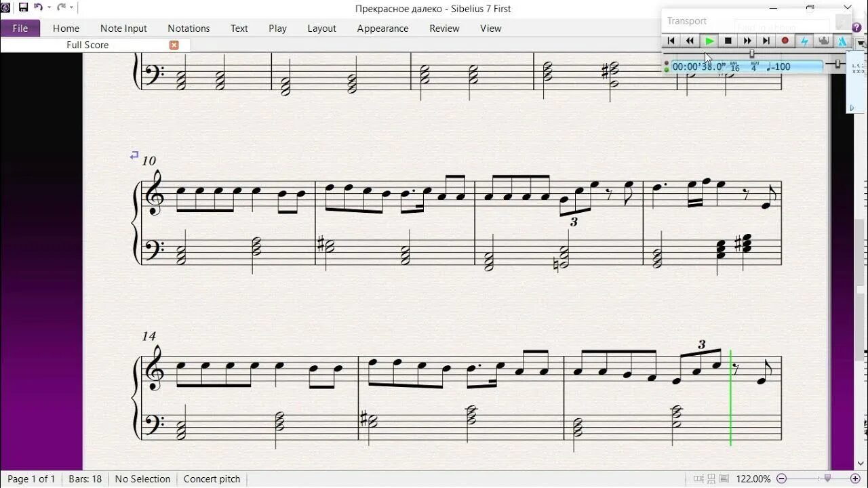Open the File tab
The width and height of the screenshot is (868, 488).
[20, 28]
